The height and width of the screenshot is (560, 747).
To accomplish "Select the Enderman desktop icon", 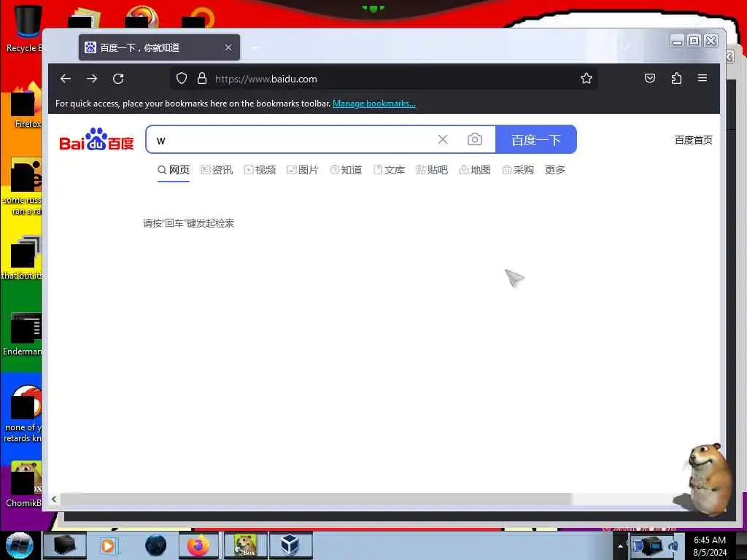I will (23, 334).
